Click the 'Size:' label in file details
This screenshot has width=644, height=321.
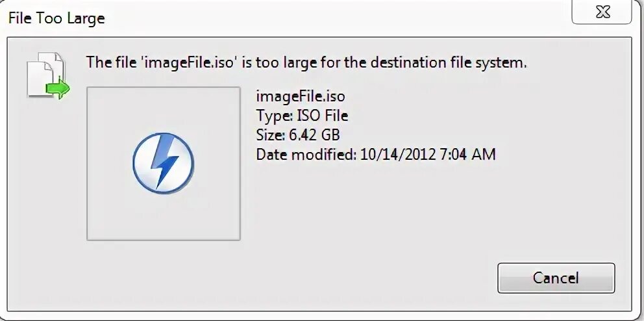pyautogui.click(x=271, y=136)
